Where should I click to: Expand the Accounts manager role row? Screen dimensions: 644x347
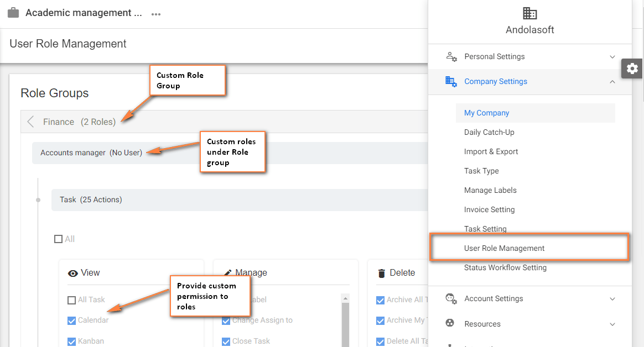click(230, 153)
